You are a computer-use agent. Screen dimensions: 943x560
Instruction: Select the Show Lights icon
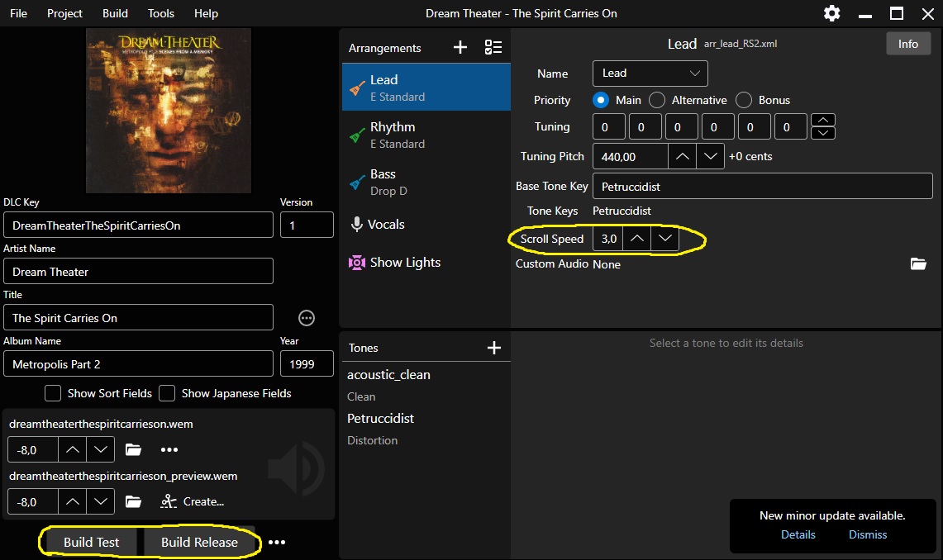(x=357, y=263)
